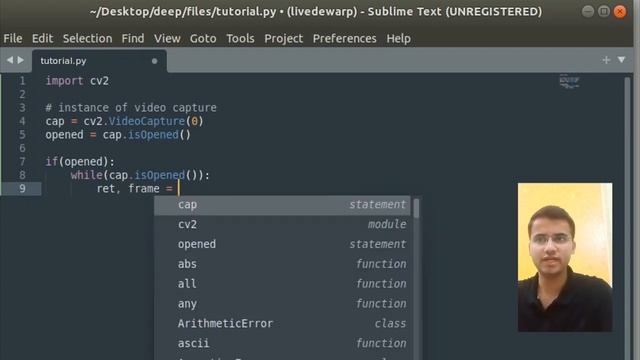This screenshot has width=640, height=360.
Task: Click the '# instance of video capture' comment
Action: click(x=131, y=108)
